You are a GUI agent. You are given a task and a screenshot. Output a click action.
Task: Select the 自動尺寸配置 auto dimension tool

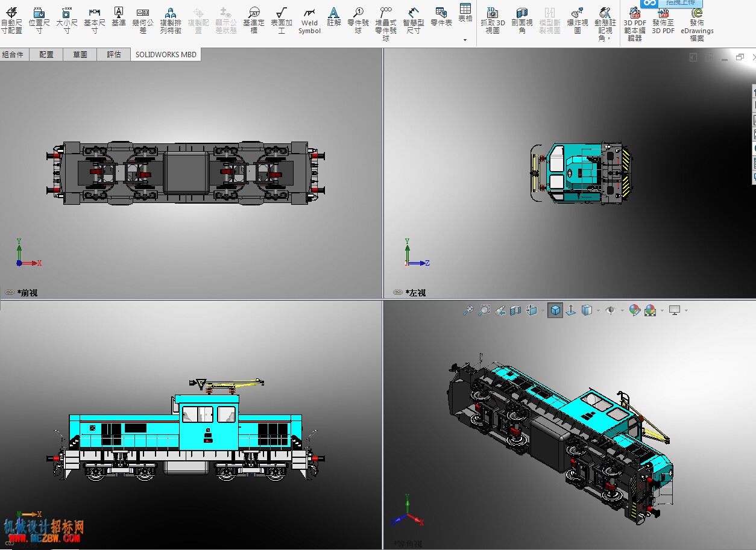11,20
